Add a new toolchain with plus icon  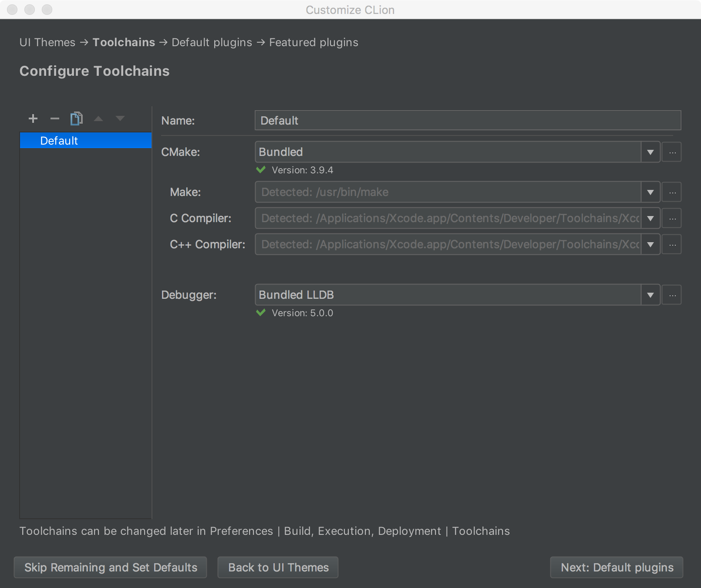pos(33,118)
